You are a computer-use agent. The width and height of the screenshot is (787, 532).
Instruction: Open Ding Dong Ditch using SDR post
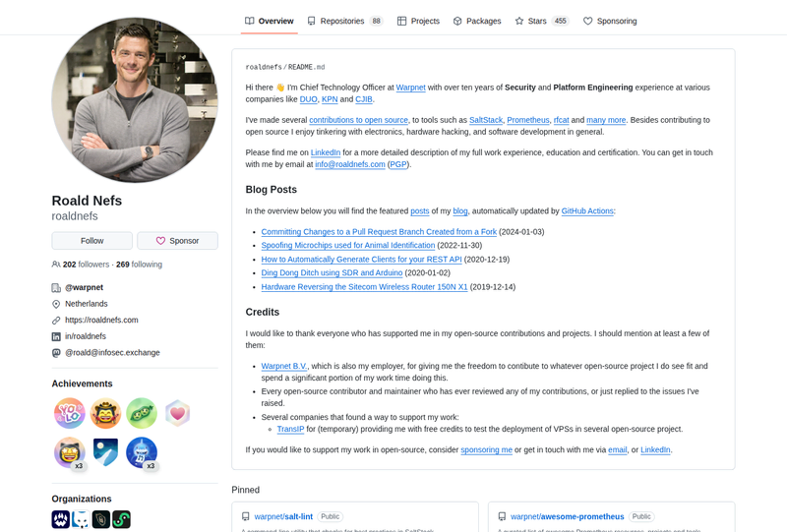[x=332, y=273]
